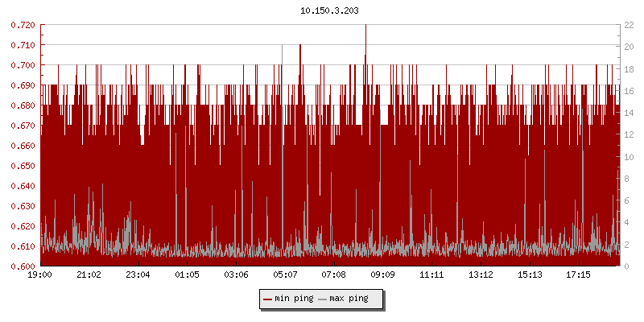
Task: Select the max ping legend label
Action: (349, 299)
